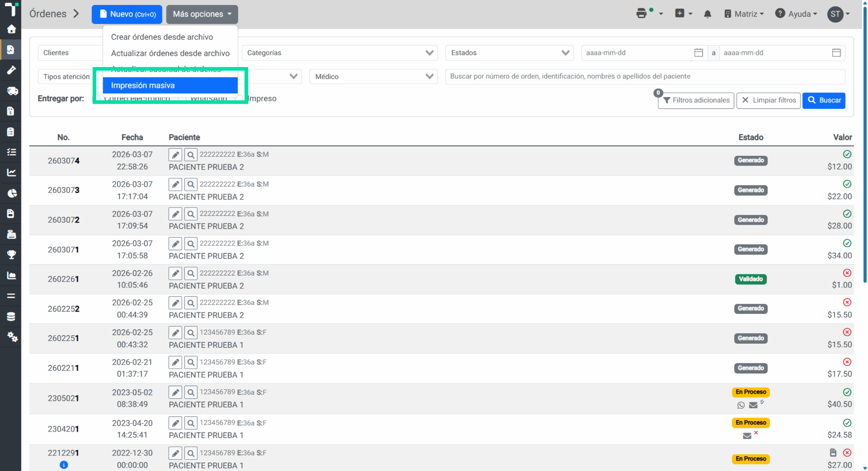Click order number 2603071
This screenshot has height=471, width=868.
point(63,250)
